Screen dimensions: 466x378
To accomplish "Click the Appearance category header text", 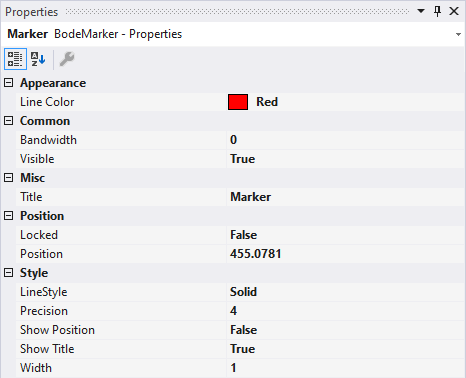I will click(53, 83).
